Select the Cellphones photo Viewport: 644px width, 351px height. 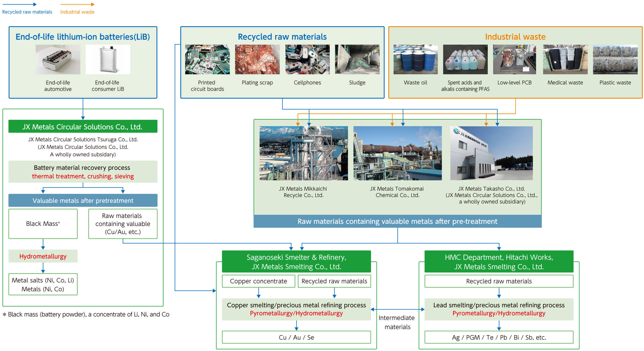coord(308,60)
